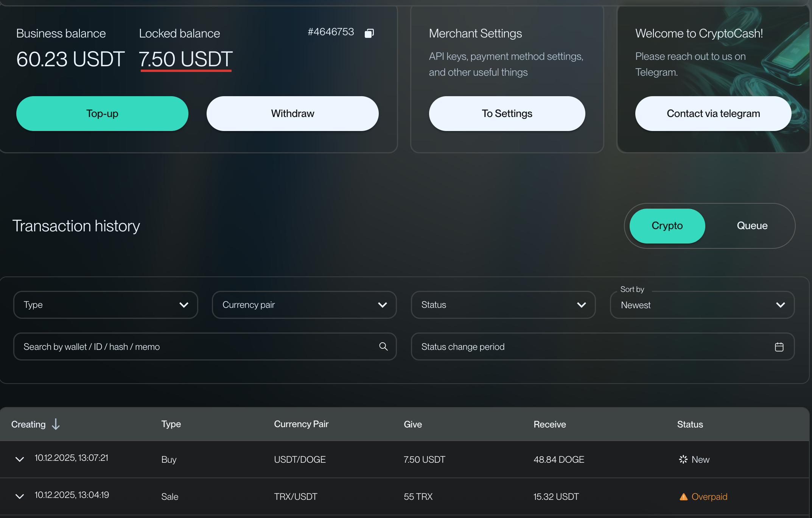Screen dimensions: 812x518
Task: Open the Type filter dropdown
Action: coord(106,305)
